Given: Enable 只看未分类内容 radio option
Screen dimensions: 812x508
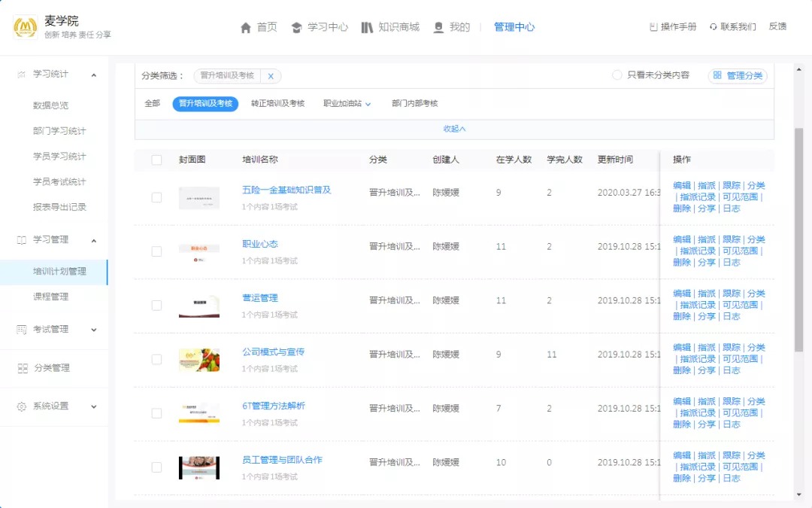Looking at the screenshot, I should [x=617, y=75].
